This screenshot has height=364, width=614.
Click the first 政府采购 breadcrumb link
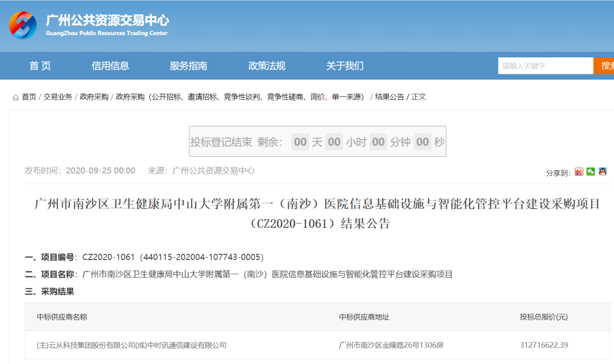pos(94,97)
